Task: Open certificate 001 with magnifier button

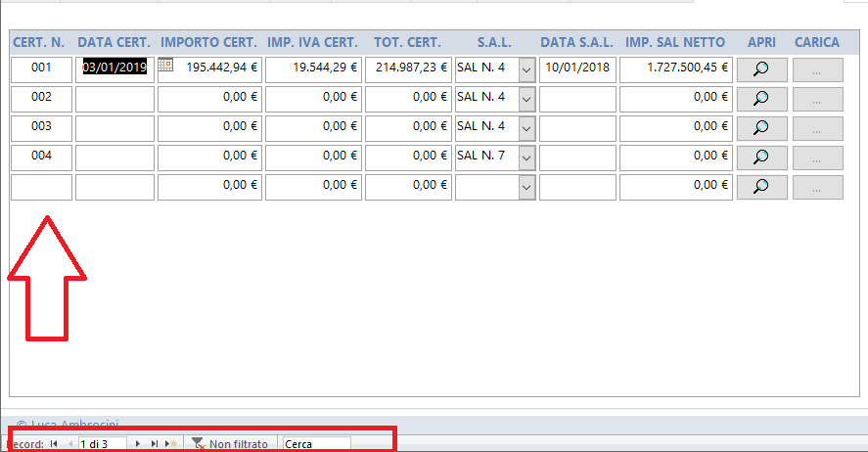Action: [x=761, y=69]
